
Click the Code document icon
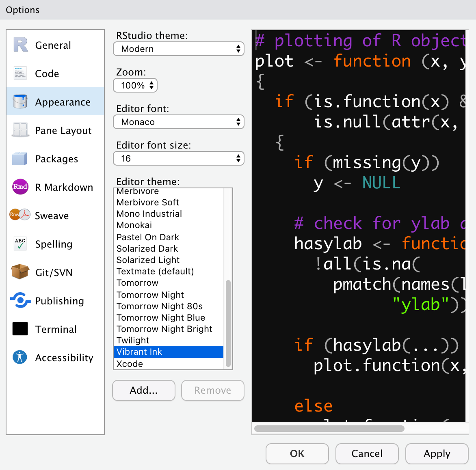[20, 73]
